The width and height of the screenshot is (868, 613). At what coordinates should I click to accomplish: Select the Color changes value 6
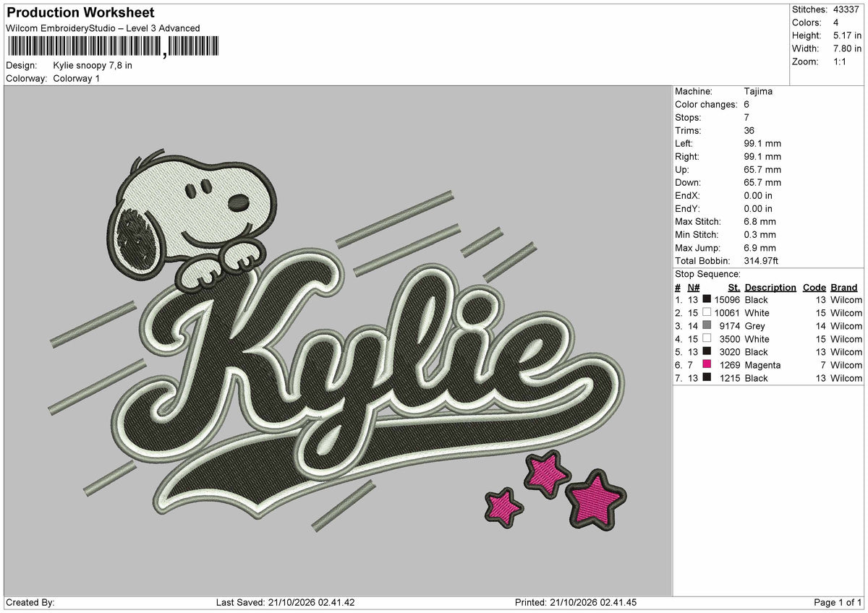coord(746,104)
